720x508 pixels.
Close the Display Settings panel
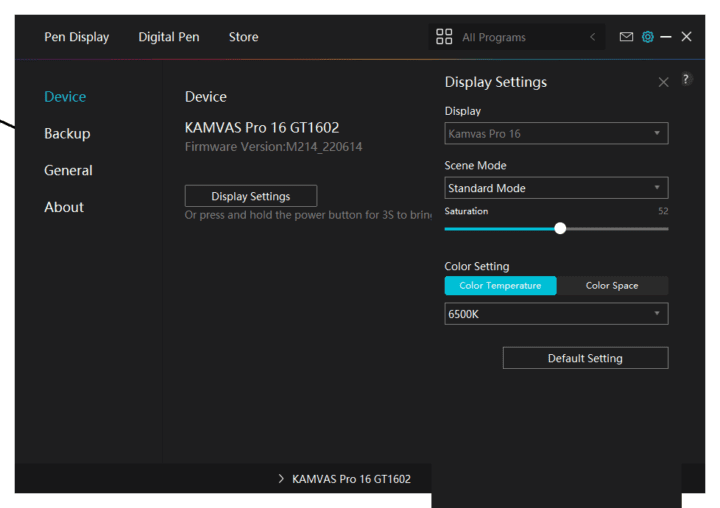pyautogui.click(x=663, y=82)
